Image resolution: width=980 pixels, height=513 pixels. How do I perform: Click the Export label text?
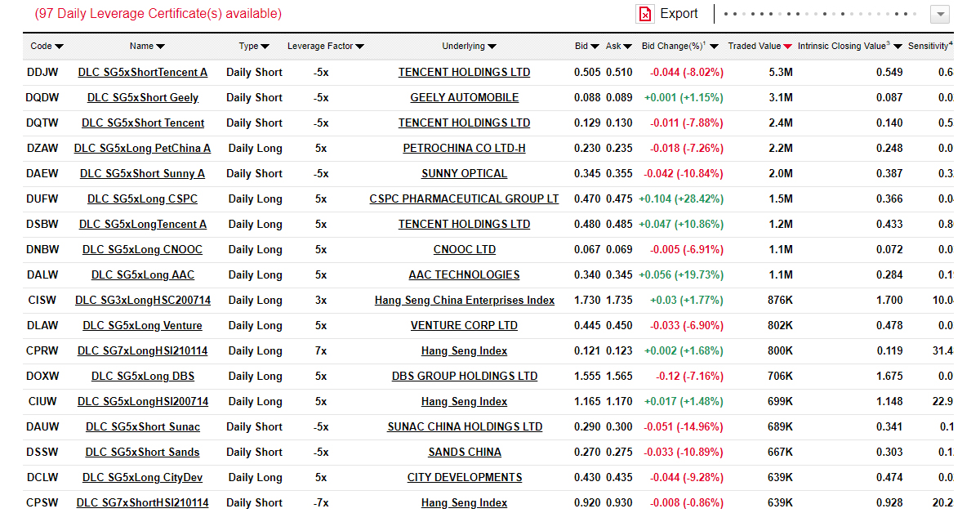click(679, 14)
